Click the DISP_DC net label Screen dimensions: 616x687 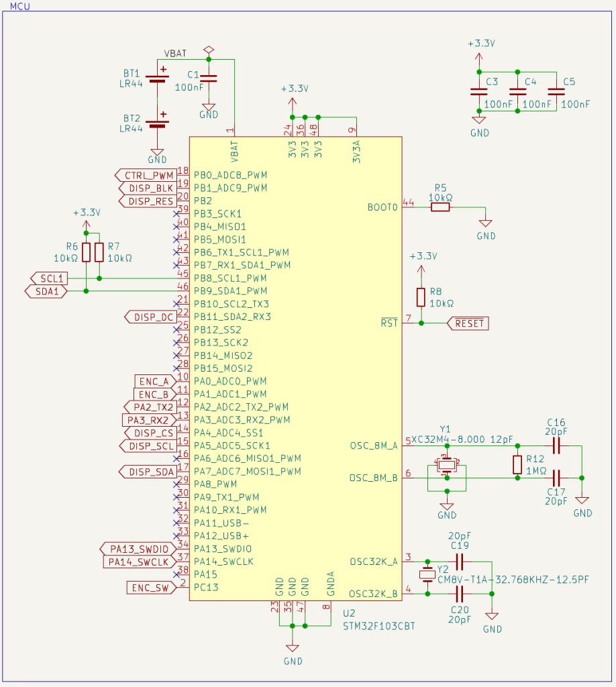pyautogui.click(x=150, y=317)
